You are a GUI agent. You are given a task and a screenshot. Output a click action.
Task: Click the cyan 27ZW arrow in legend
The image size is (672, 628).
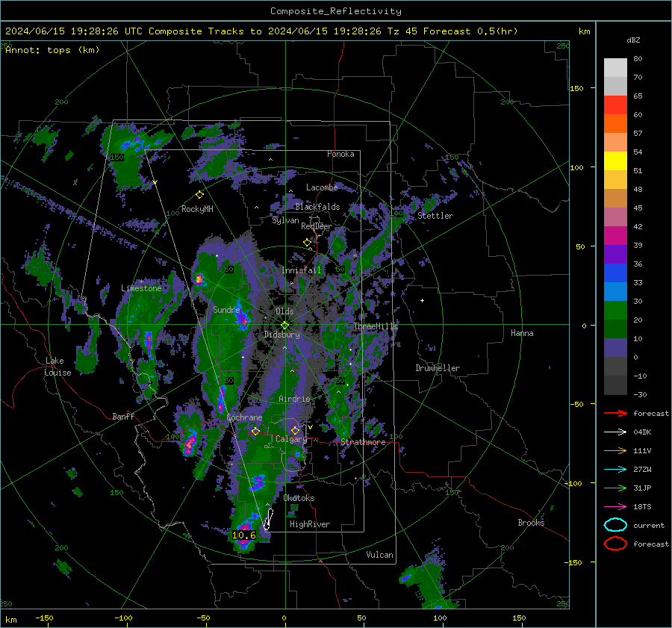[x=615, y=470]
